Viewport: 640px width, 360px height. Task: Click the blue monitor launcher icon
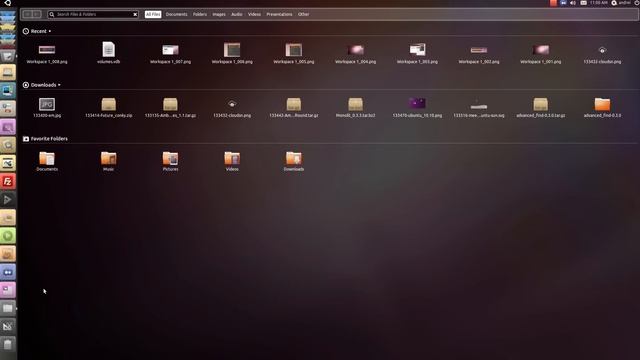(x=8, y=90)
